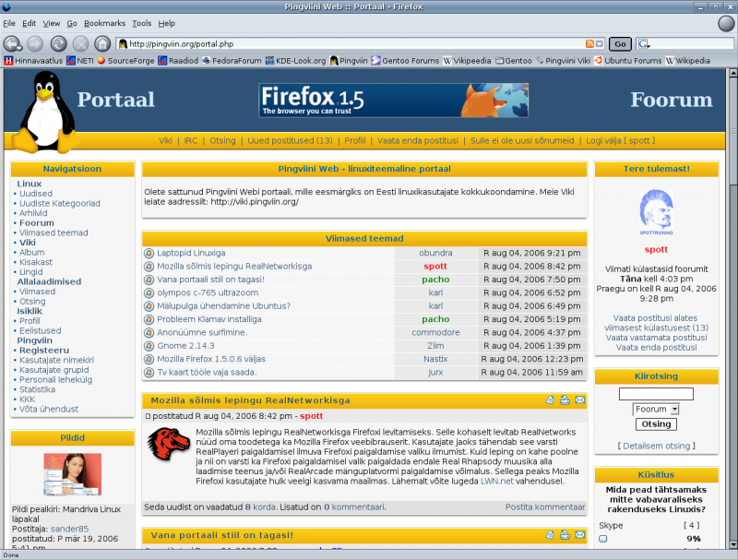Click the vertical page scrollbar
738x560 pixels.
coord(733,132)
